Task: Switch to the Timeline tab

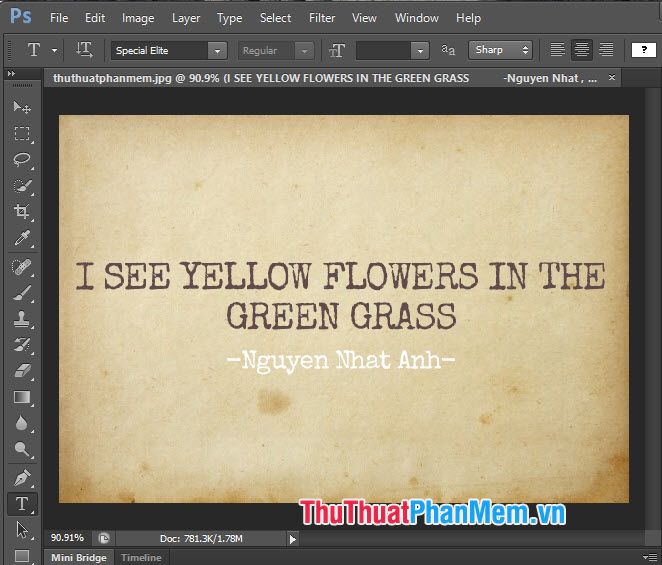Action: point(141,557)
